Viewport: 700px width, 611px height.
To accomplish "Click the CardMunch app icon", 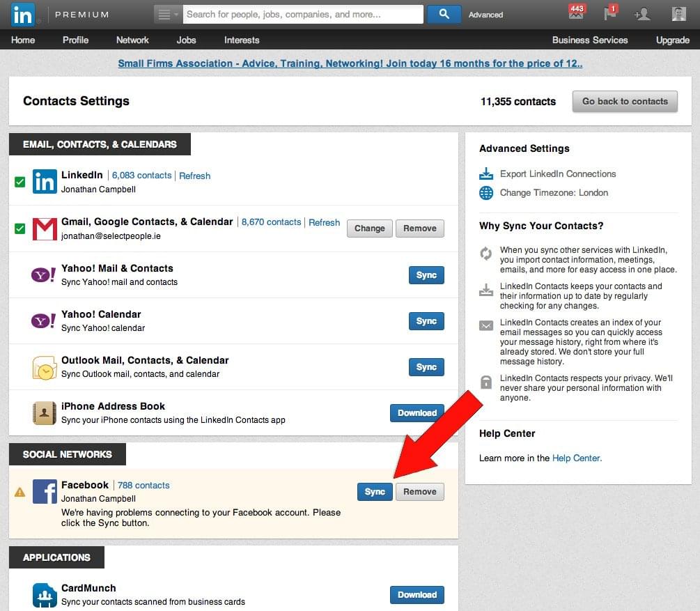I will (x=45, y=595).
